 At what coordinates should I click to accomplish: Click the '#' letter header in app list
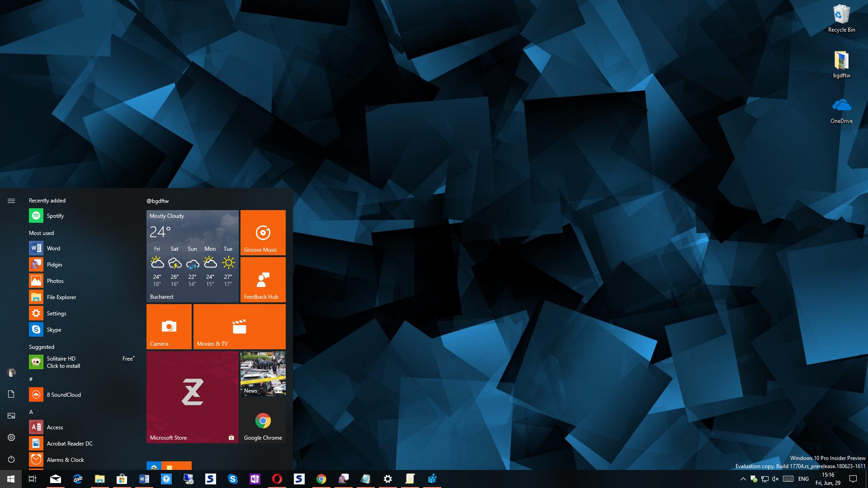[31, 379]
